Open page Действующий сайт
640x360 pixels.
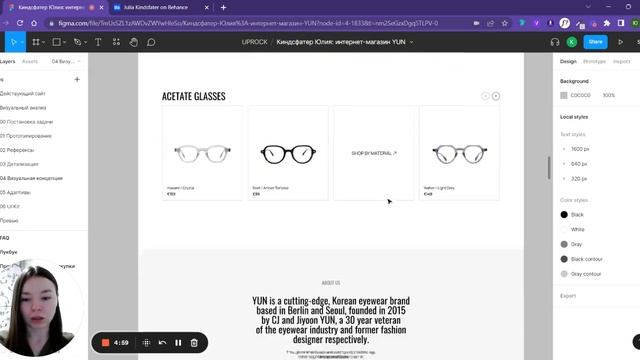(22, 93)
